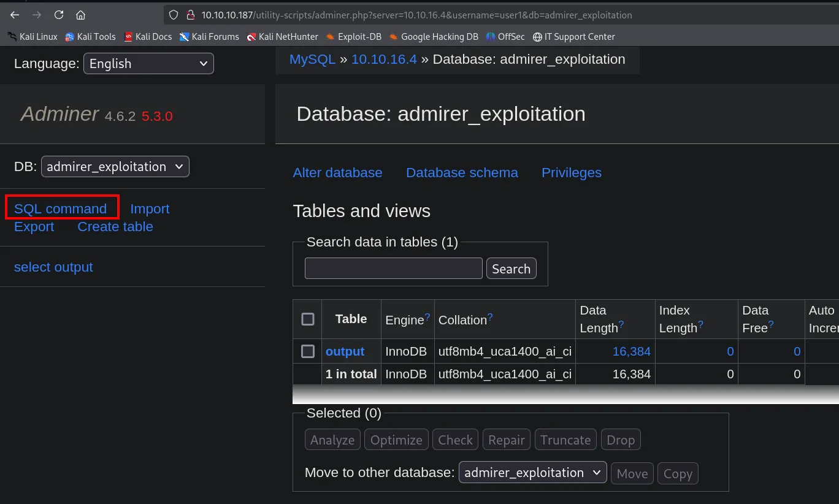
Task: Click the insecure connection padlock icon
Action: pos(190,15)
